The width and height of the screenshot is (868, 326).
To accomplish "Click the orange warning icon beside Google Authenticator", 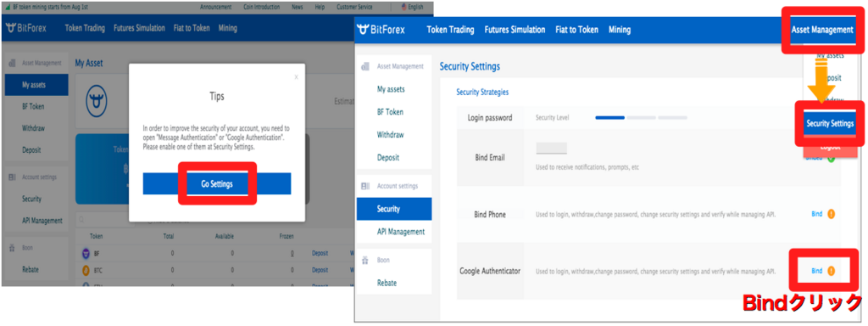I will coord(831,271).
